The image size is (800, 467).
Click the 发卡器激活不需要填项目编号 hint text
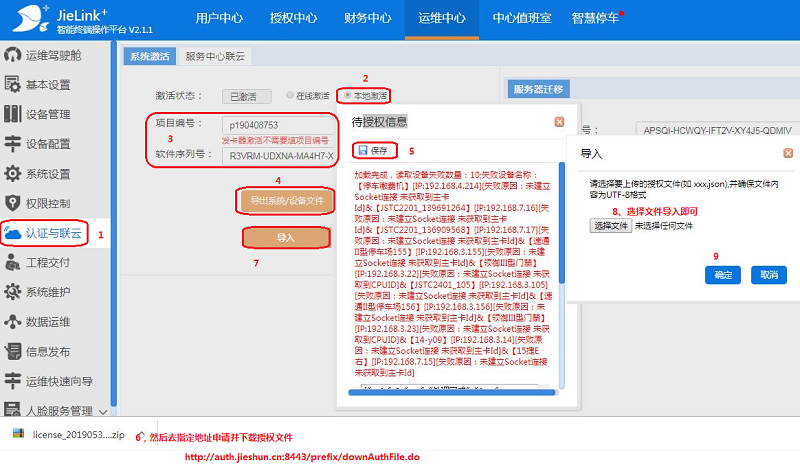click(275, 140)
